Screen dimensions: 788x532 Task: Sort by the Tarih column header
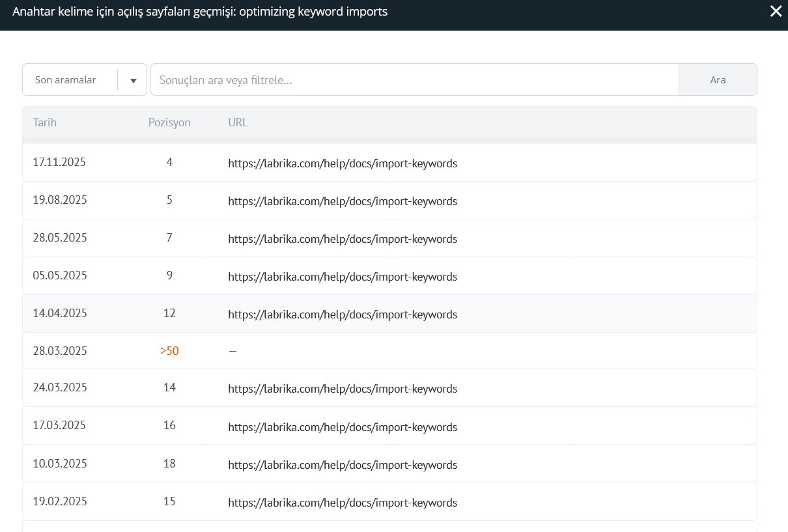pyautogui.click(x=45, y=122)
